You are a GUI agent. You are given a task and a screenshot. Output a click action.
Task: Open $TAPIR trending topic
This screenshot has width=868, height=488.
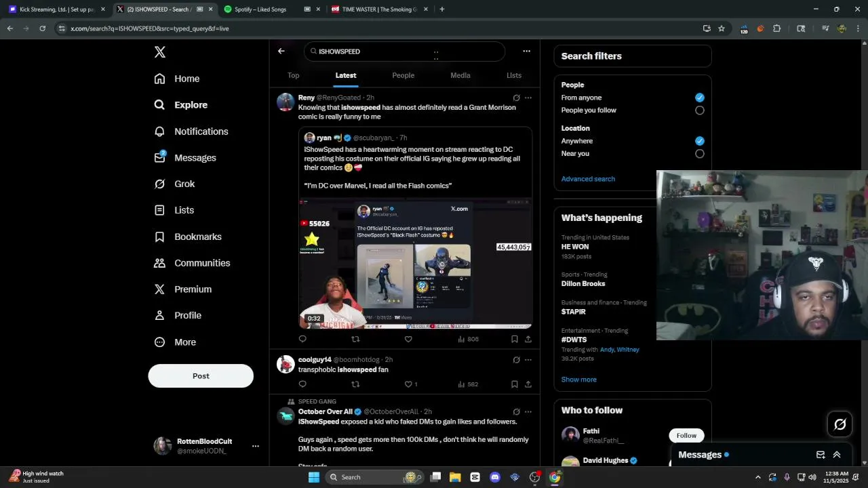[x=573, y=312]
